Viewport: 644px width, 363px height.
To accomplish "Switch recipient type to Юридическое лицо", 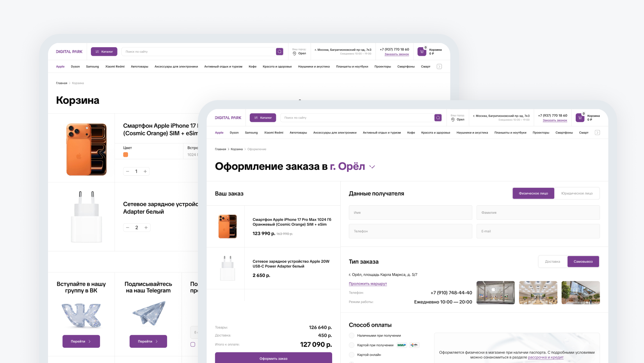I will [x=578, y=193].
